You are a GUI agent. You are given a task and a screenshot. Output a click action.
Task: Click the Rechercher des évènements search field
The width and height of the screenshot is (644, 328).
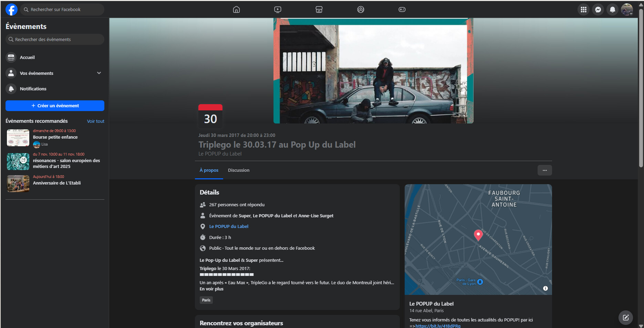click(55, 40)
